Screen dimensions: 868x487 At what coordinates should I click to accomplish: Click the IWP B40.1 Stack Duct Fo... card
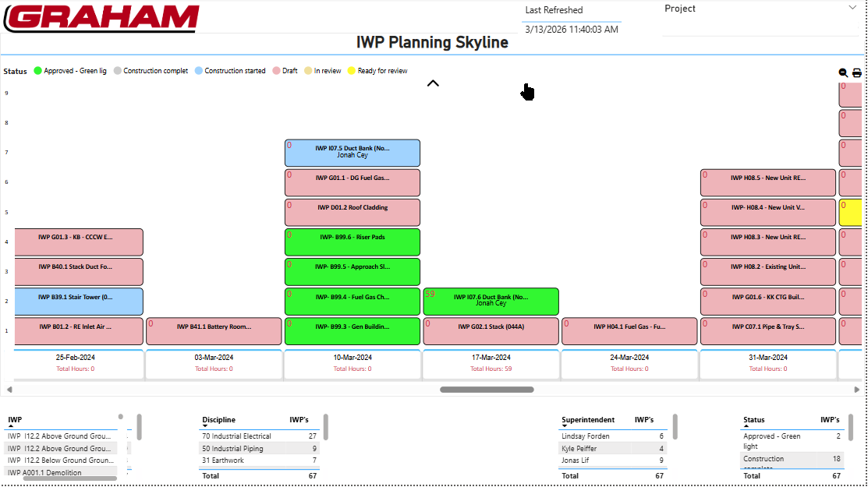79,271
